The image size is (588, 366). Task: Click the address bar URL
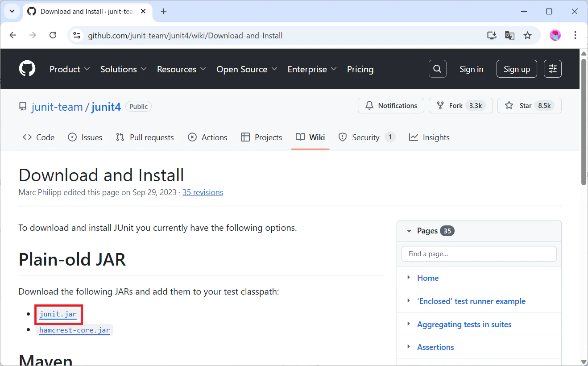click(185, 36)
